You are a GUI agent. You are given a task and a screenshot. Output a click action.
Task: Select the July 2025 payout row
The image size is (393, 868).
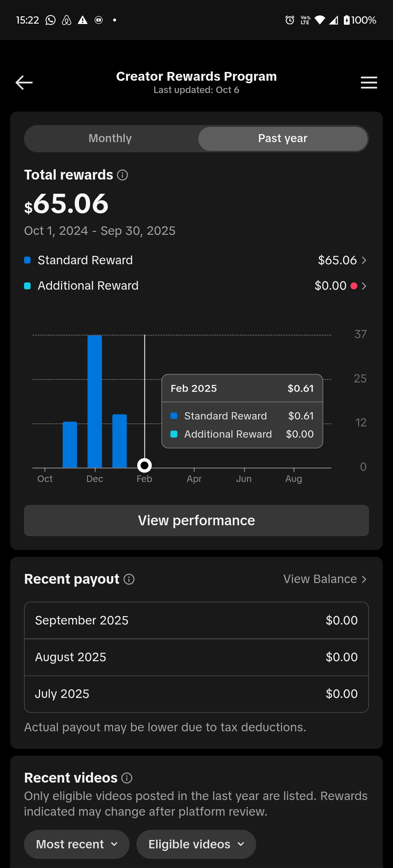click(196, 694)
